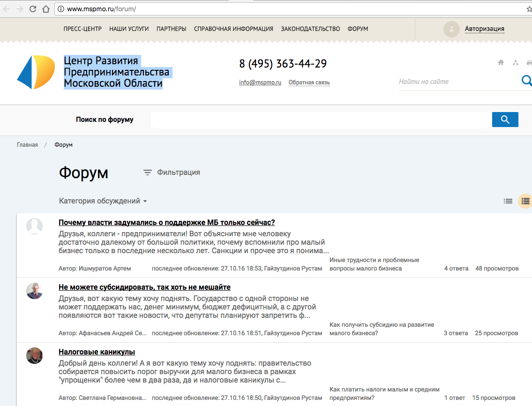
Task: Switch to detailed list view
Action: (525, 201)
